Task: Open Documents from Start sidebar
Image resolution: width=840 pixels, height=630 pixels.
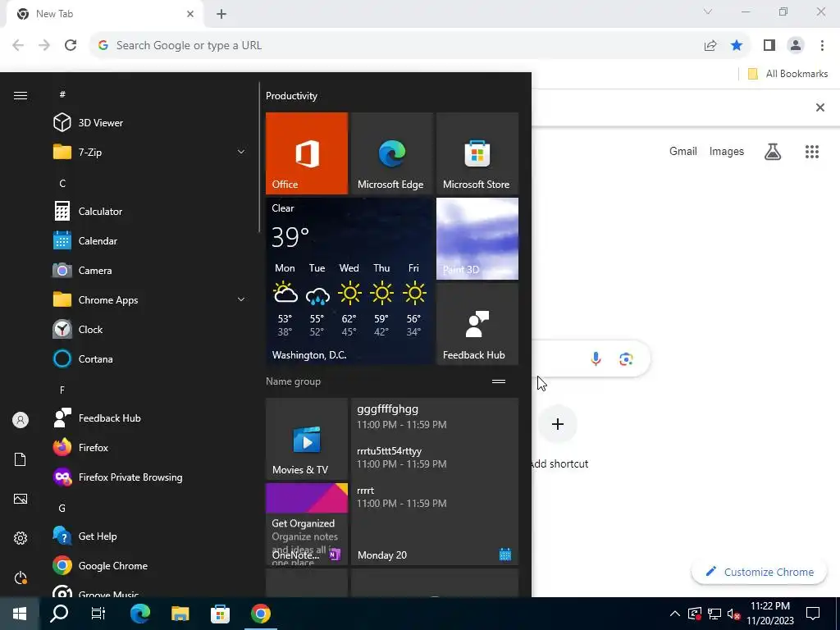Action: (21, 459)
